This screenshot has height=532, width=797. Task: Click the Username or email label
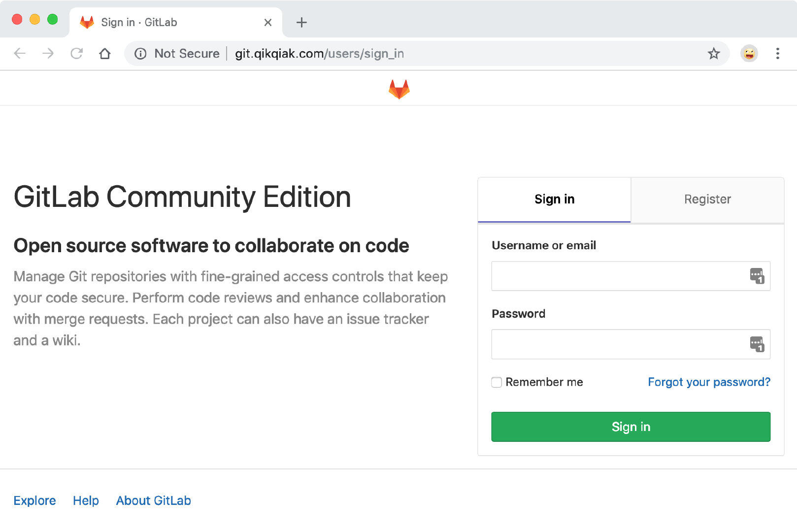(x=544, y=245)
